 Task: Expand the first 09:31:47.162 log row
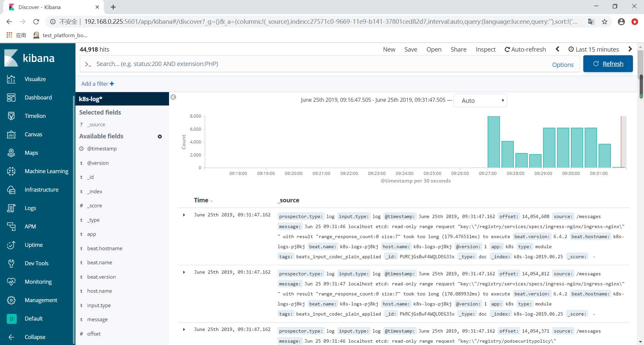[184, 215]
